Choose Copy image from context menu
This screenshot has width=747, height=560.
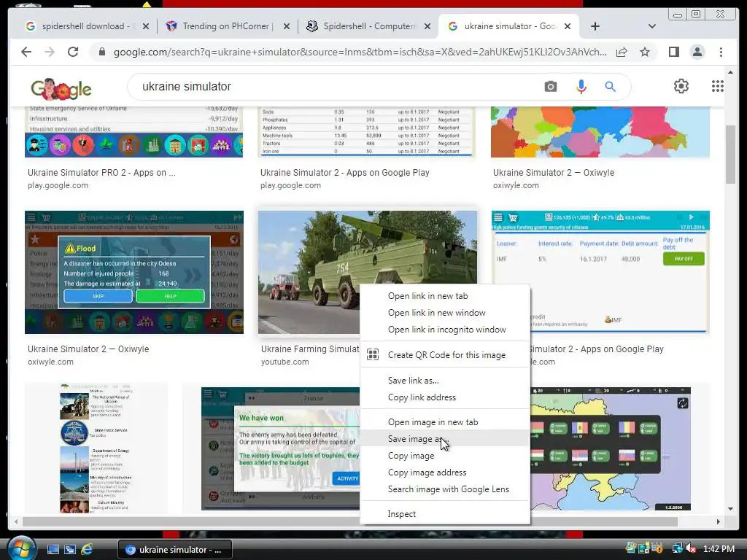pyautogui.click(x=445, y=456)
